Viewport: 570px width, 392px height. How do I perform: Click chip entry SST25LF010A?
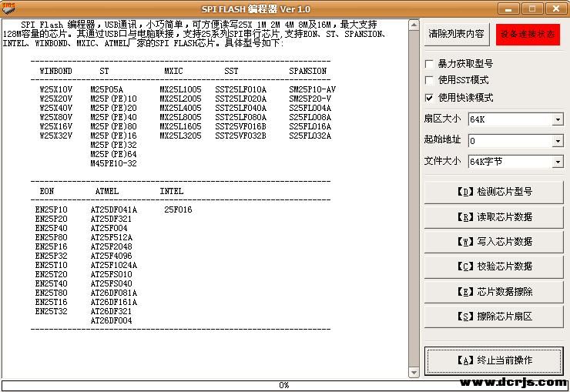(240, 90)
